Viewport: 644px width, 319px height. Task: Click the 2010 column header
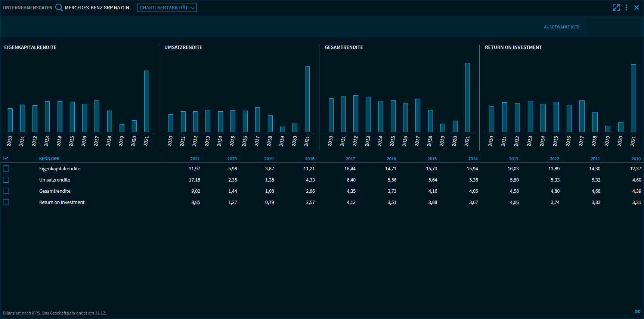[x=636, y=159]
